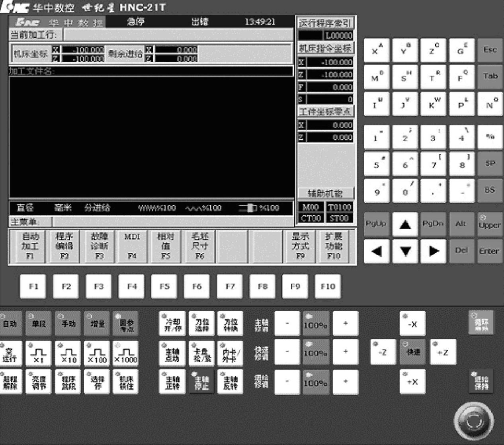Image resolution: width=504 pixels, height=445 pixels.
Task: Stop spindle with 主轴停止 key
Action: coord(201,382)
